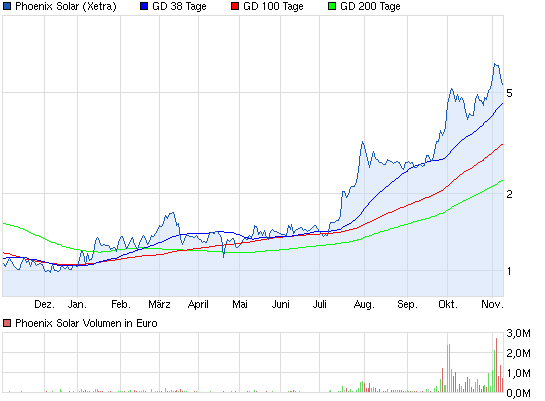Click the tallest red volume bar in November
The width and height of the screenshot is (545, 401).
[496, 365]
